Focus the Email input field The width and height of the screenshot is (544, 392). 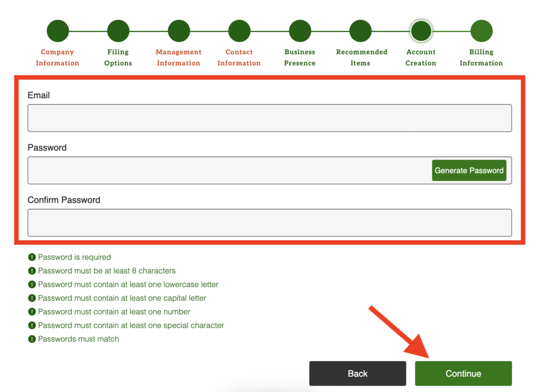coord(269,118)
